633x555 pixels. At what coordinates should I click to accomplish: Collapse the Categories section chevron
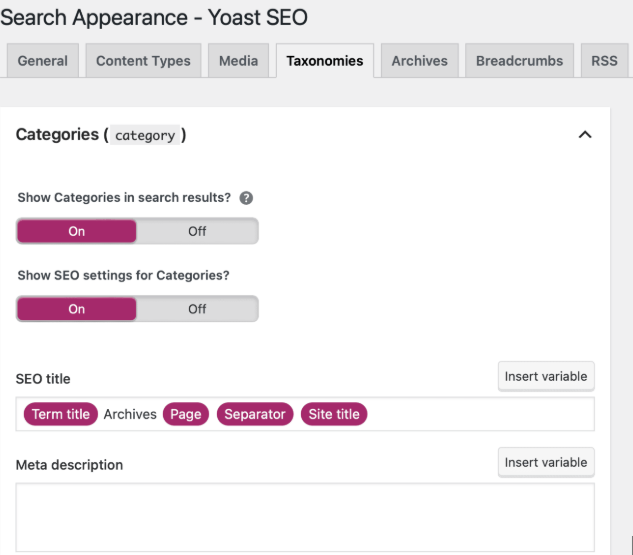[x=585, y=135]
